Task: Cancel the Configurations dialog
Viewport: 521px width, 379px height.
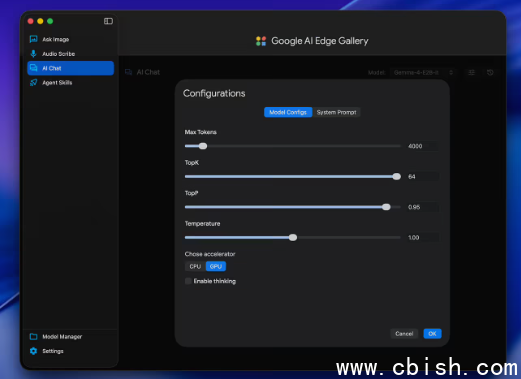Action: coord(404,334)
